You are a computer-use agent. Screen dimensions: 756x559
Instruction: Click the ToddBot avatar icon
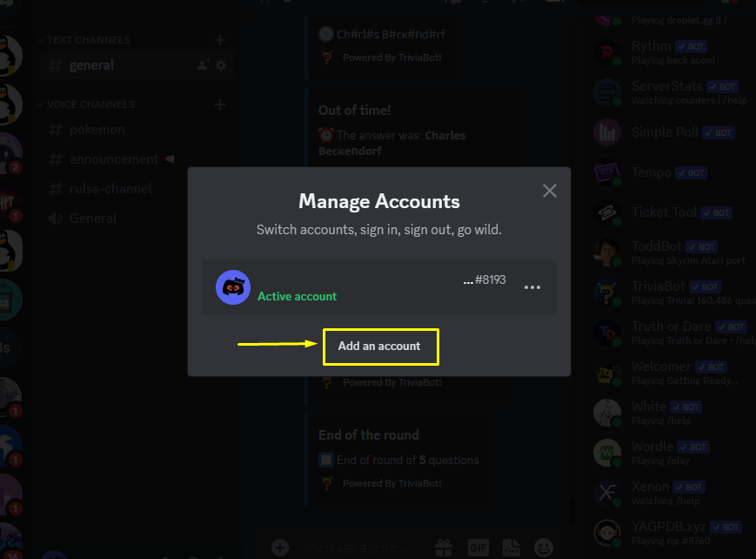click(607, 253)
